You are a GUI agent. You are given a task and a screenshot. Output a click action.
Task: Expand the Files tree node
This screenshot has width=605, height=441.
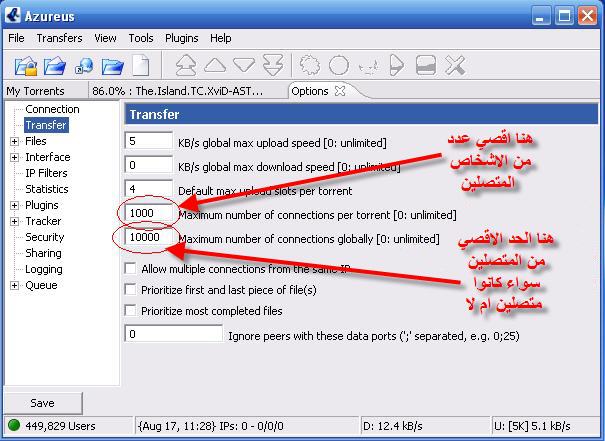14,141
